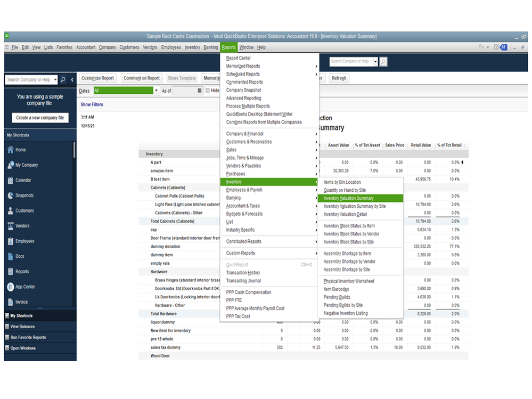Screen dimensions: 532x399
Task: Open the Accountant menu in the menu bar
Action: [86, 47]
